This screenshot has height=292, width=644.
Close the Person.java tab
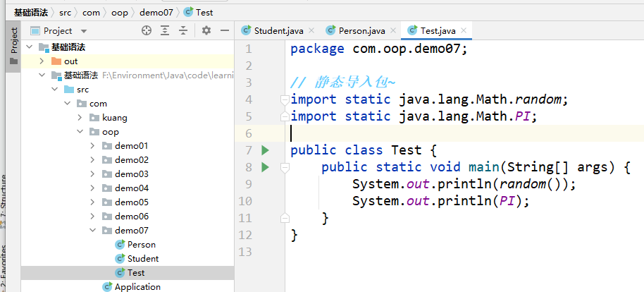pyautogui.click(x=393, y=30)
